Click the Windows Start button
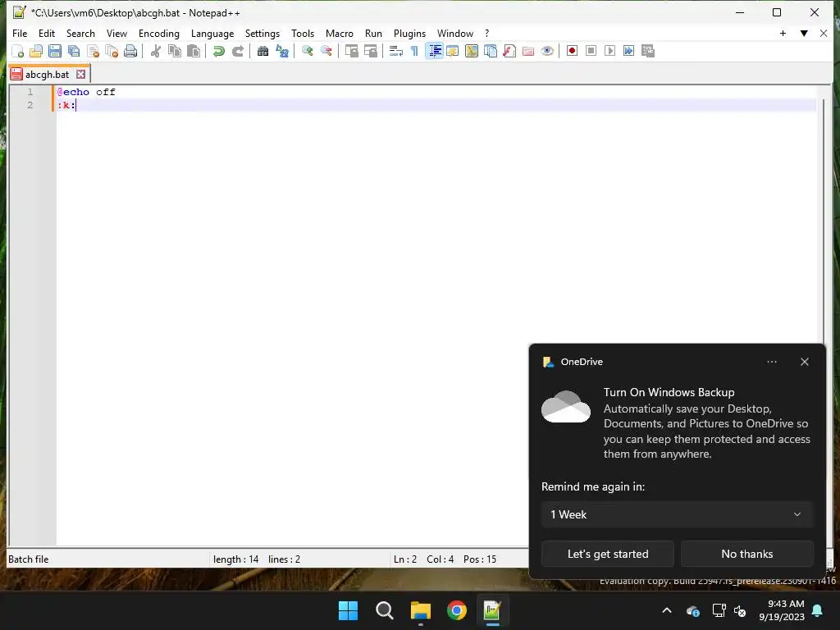This screenshot has width=840, height=630. (348, 610)
